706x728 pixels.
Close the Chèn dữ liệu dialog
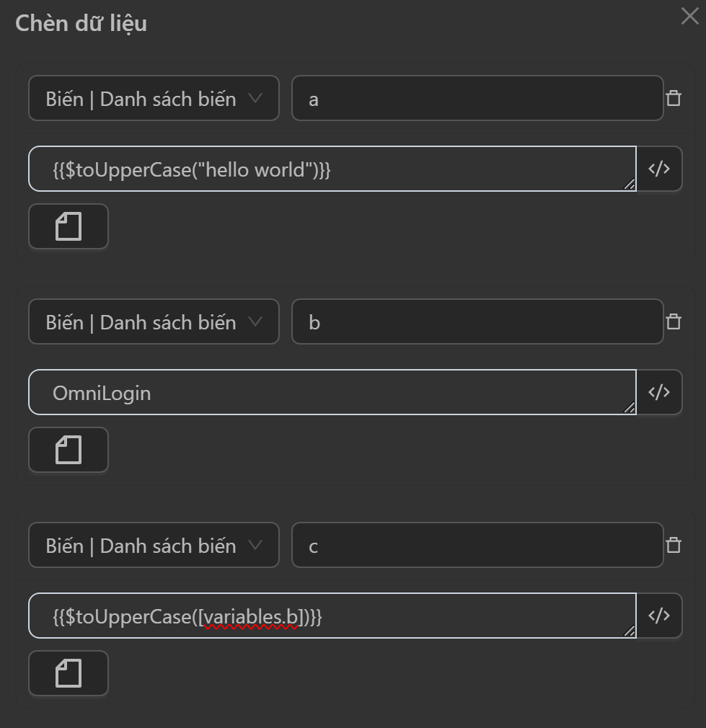tap(689, 17)
